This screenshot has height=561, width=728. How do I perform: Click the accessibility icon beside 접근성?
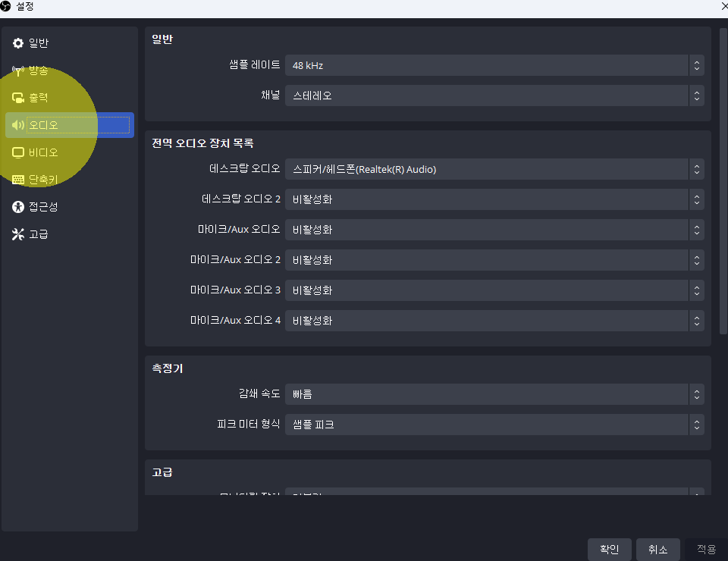tap(17, 207)
